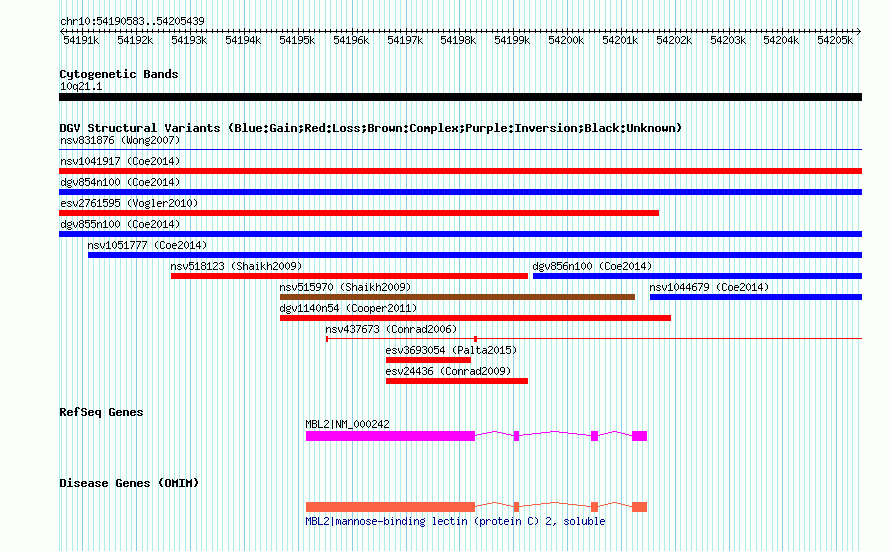890x551 pixels.
Task: Select the RefSeq Genes track title
Action: pyautogui.click(x=101, y=412)
